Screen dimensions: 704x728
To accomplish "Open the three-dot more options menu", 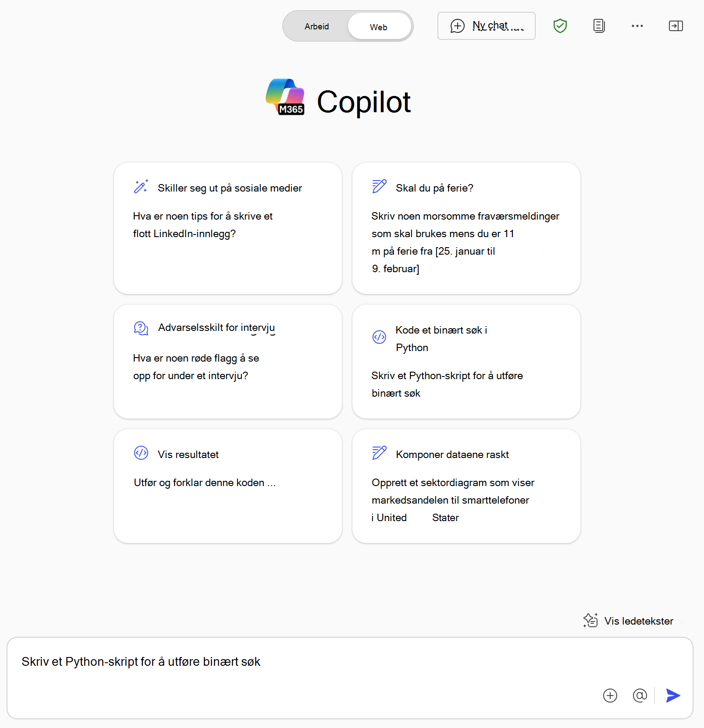I will coord(637,26).
